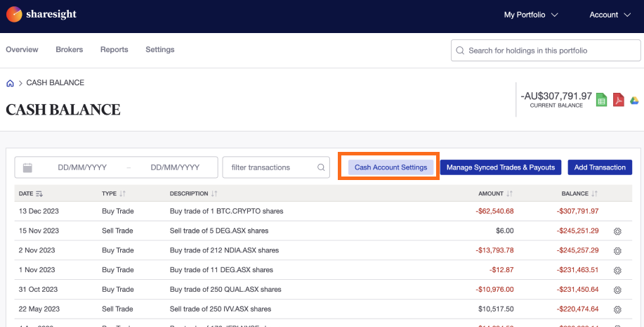The width and height of the screenshot is (644, 327).
Task: Sort by Date column icon
Action: click(39, 193)
